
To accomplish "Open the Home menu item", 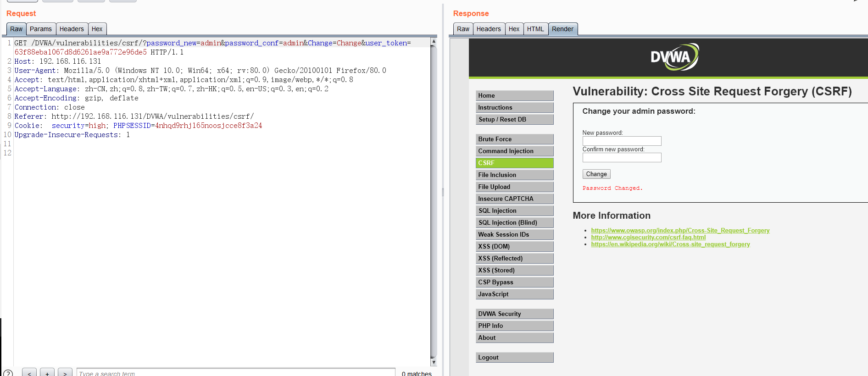I will pos(514,95).
